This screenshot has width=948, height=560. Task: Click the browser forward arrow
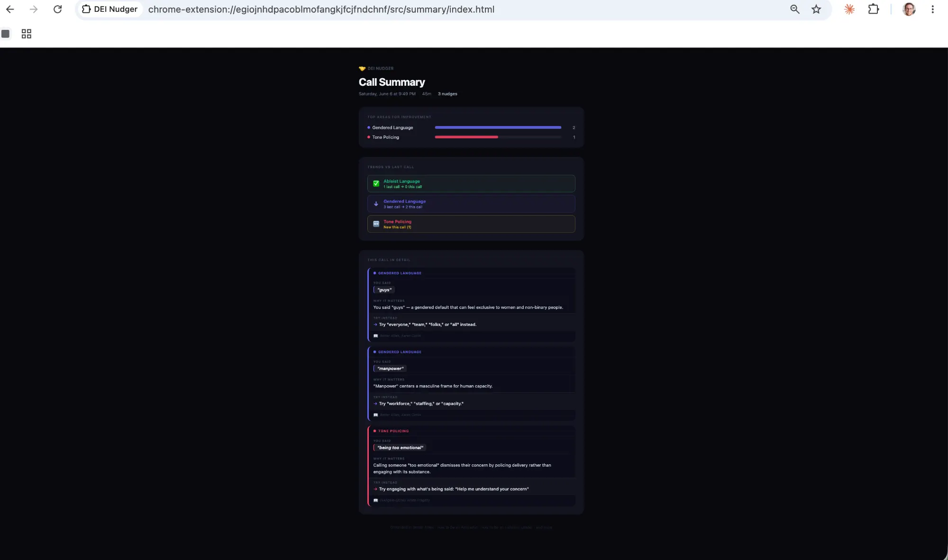click(34, 9)
